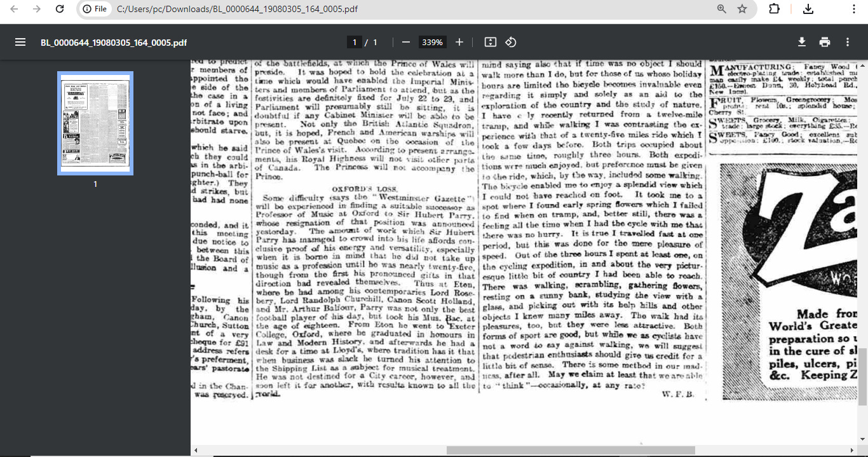
Task: Edit the current page number field
Action: click(x=354, y=42)
